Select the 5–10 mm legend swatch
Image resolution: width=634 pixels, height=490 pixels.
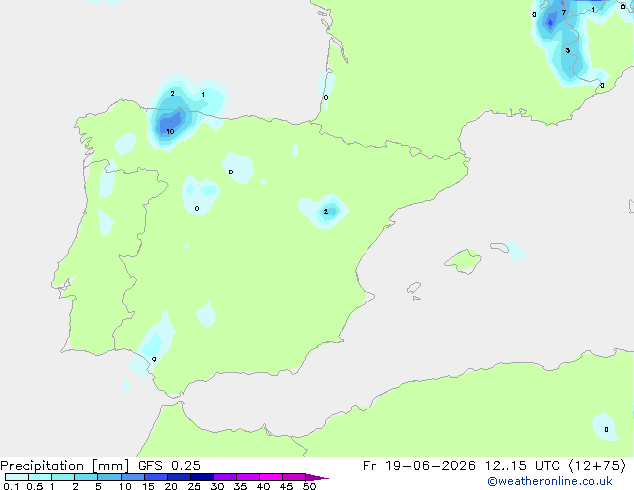[109, 477]
